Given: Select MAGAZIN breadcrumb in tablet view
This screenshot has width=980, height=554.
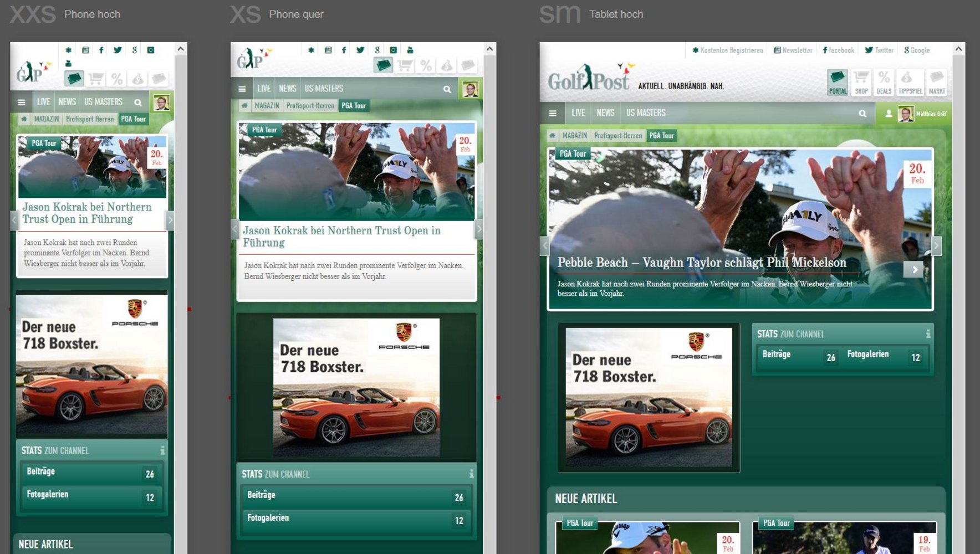Looking at the screenshot, I should (x=574, y=136).
